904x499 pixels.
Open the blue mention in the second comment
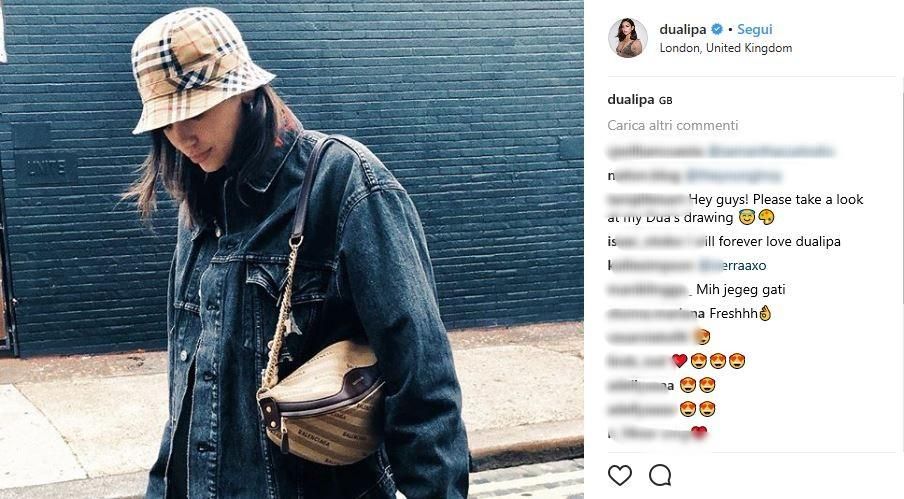732,175
